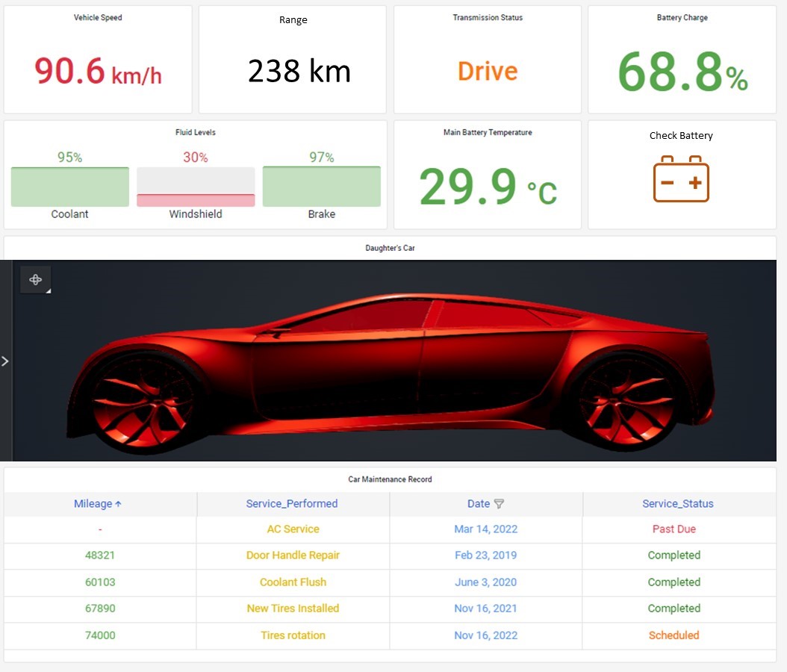
Task: Select the red car's front wheel
Action: point(145,403)
